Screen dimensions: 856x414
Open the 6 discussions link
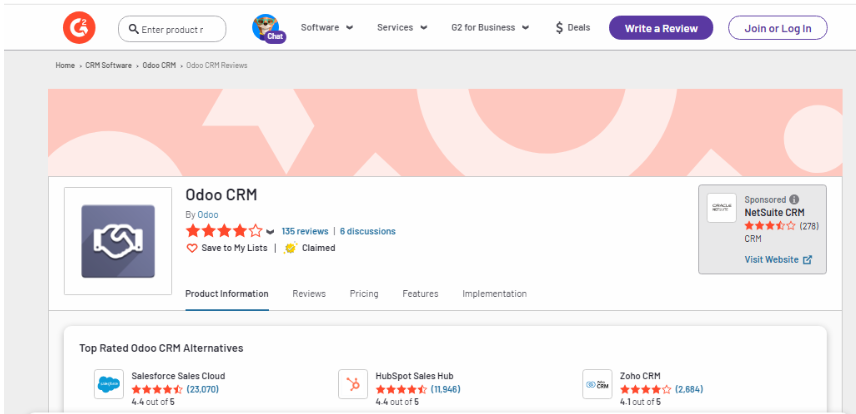tap(368, 232)
